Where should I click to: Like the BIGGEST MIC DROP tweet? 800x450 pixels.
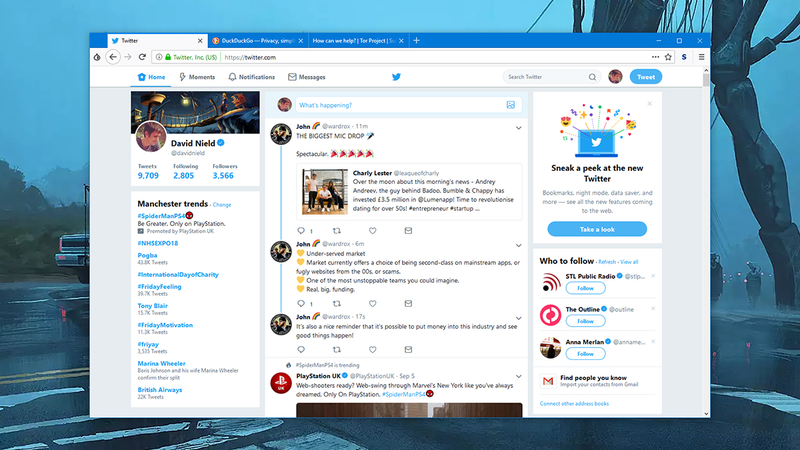(372, 231)
